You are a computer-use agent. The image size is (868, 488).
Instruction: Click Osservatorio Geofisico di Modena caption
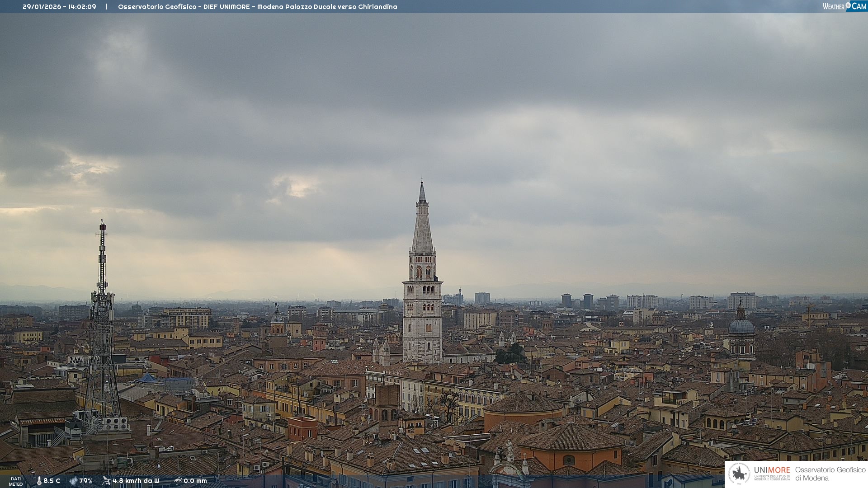click(830, 474)
